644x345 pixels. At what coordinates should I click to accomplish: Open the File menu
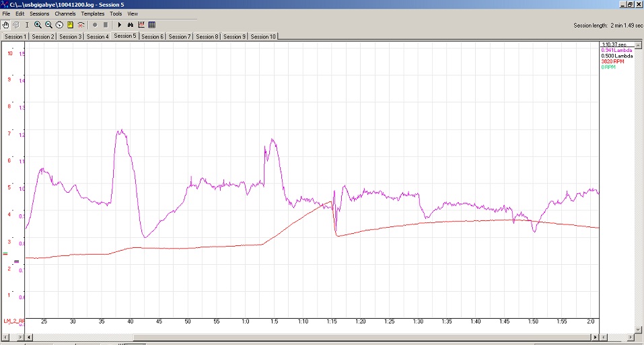(x=6, y=13)
